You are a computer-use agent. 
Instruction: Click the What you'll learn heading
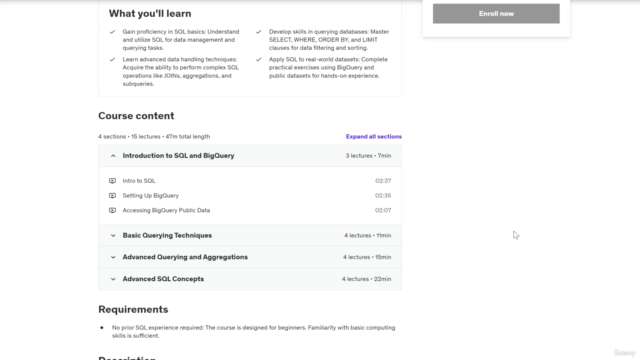click(x=150, y=13)
